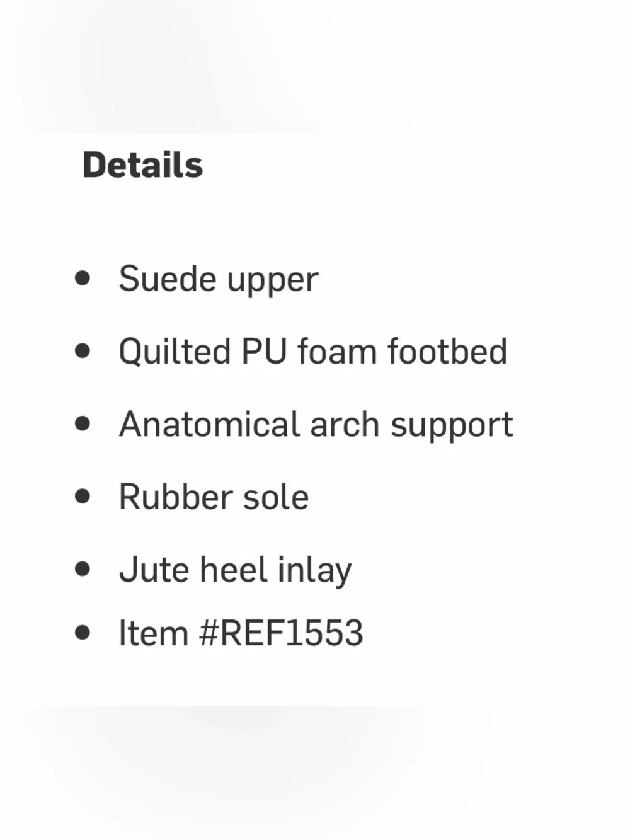Select the Suede upper list entry
The image size is (630, 840).
[x=219, y=280]
